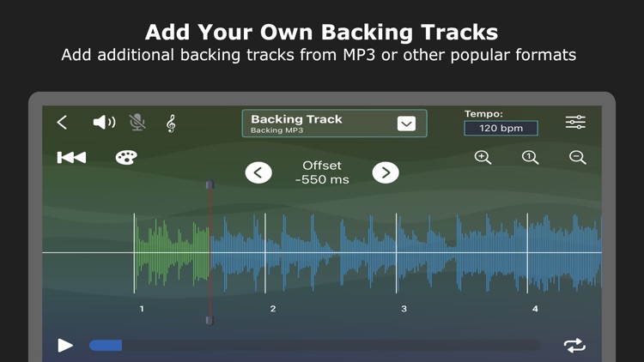Toggle the loop repeat icon
This screenshot has height=362, width=644.
click(x=574, y=346)
